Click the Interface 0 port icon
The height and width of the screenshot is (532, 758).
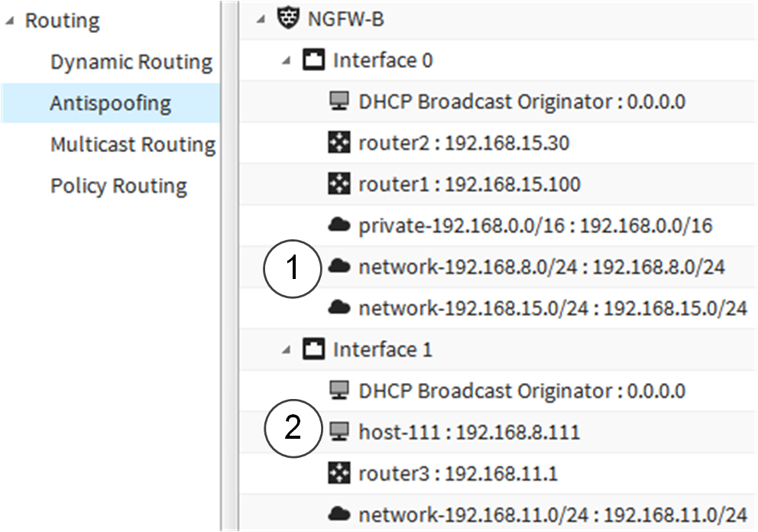(x=314, y=60)
